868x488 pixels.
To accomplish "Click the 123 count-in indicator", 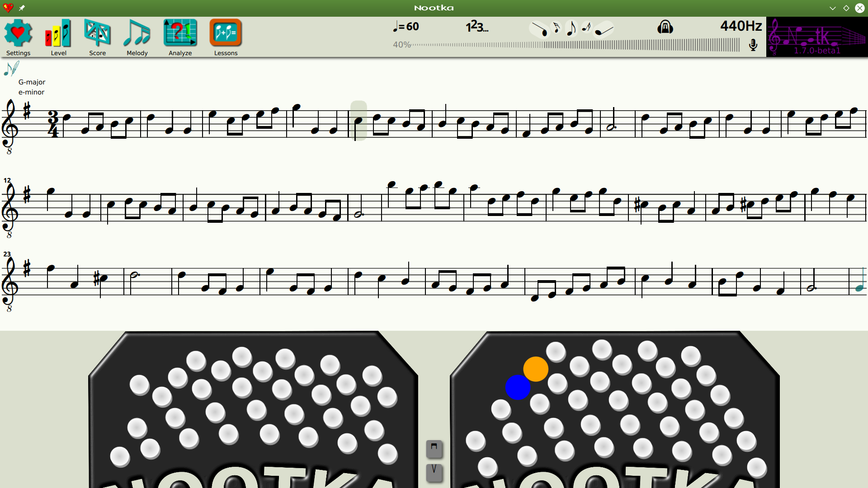I will [477, 27].
